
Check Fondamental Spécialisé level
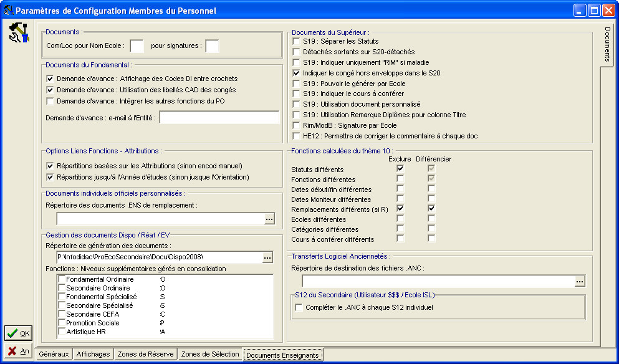coord(62,297)
